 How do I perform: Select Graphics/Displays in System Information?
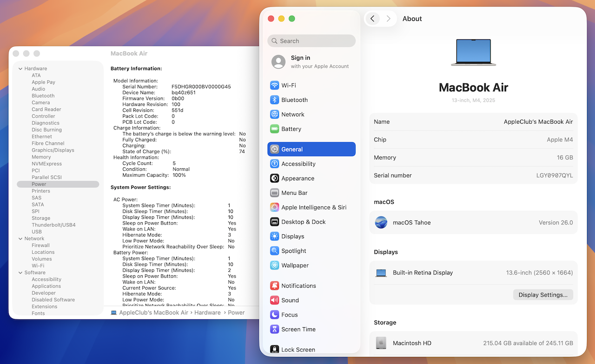[53, 150]
